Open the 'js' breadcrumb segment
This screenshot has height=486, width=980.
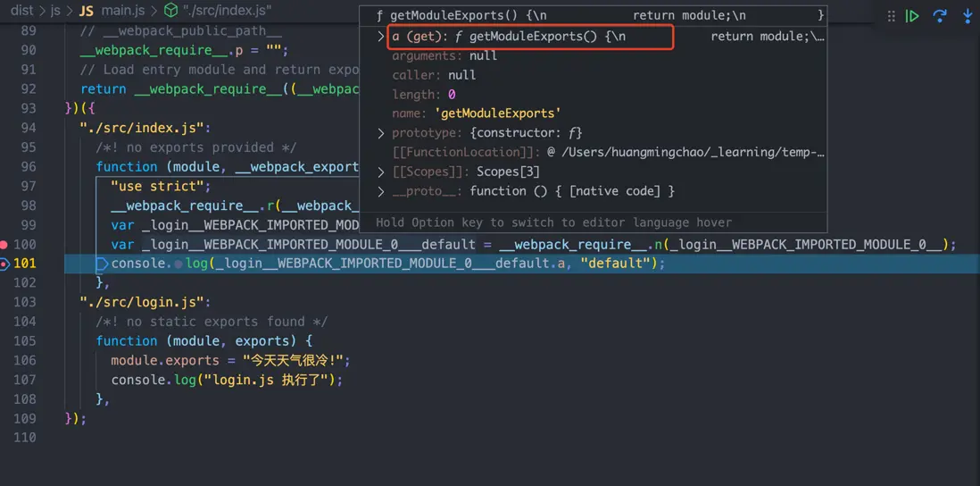click(x=55, y=11)
